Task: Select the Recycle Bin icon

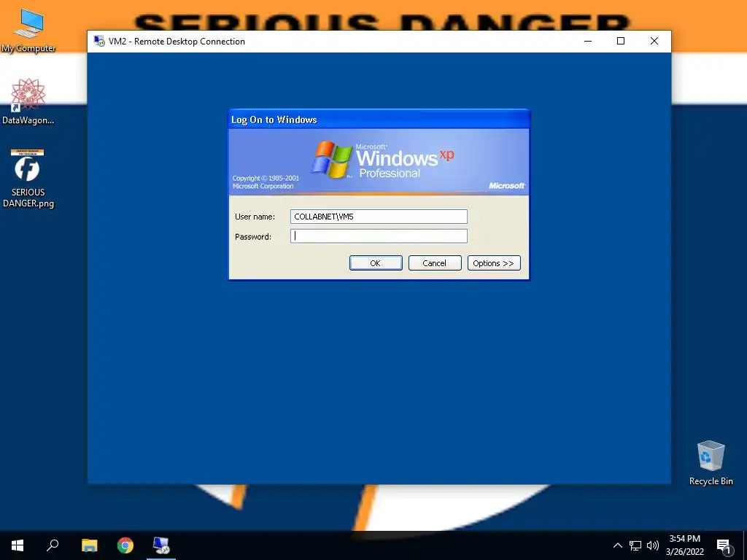Action: [x=711, y=462]
